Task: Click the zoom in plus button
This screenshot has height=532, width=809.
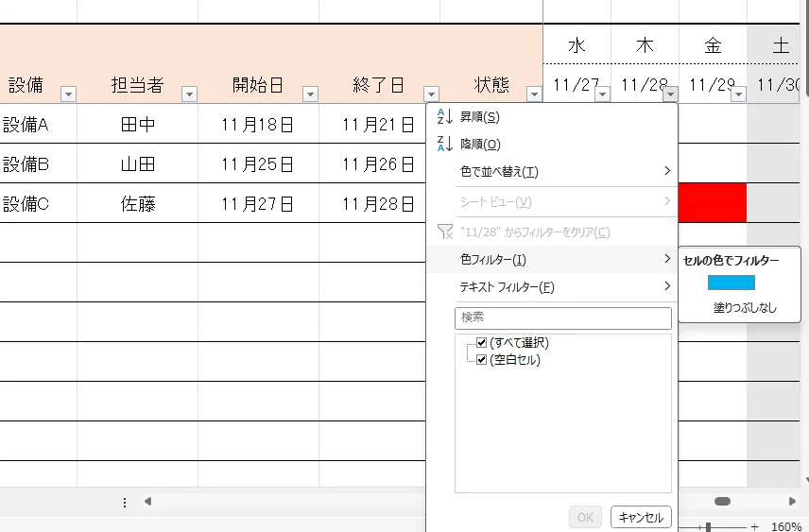Action: tap(755, 526)
